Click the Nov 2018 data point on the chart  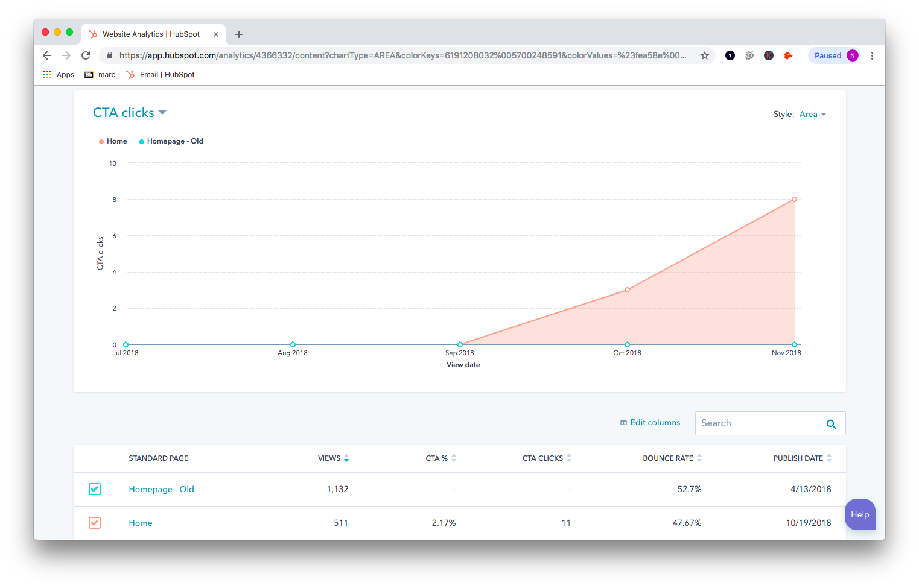click(x=794, y=199)
